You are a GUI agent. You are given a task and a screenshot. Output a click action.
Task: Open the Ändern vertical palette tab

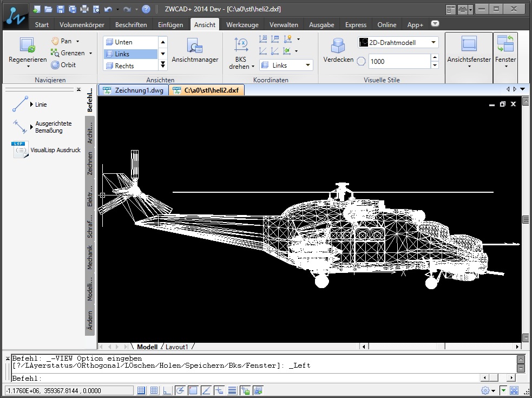tap(90, 320)
